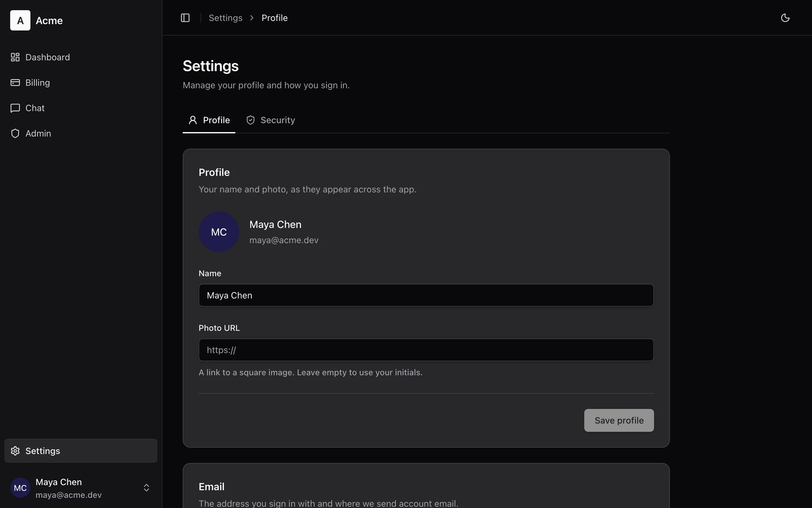The width and height of the screenshot is (812, 508).
Task: Open Chat from the sidebar
Action: [x=80, y=108]
